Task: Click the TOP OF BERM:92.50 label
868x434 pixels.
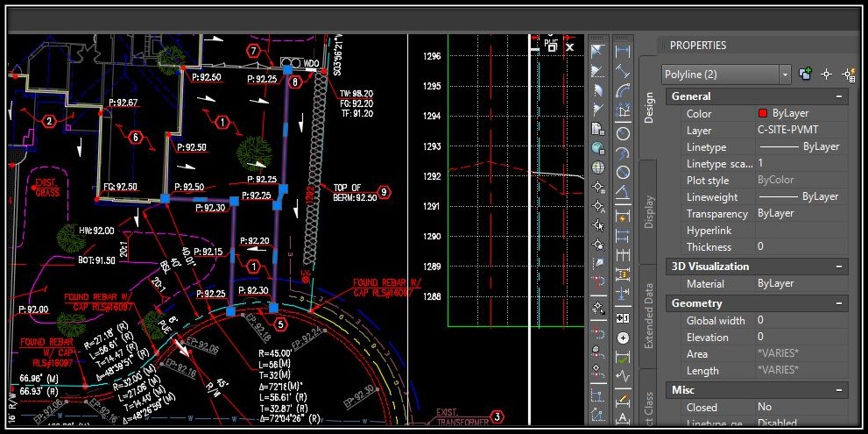Action: click(x=355, y=192)
